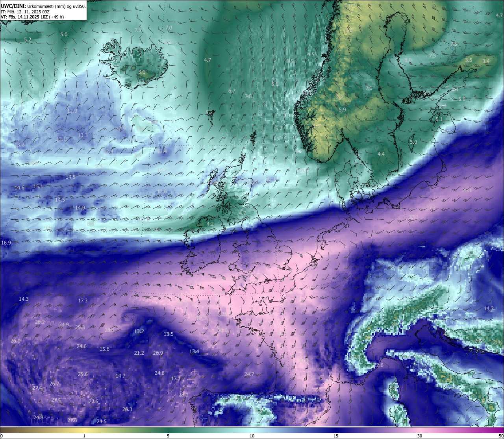Click the 'IT: Mið. 12. 11. 2025 09Z' line
Viewport: 504px width, 439px height.
(x=25, y=12)
